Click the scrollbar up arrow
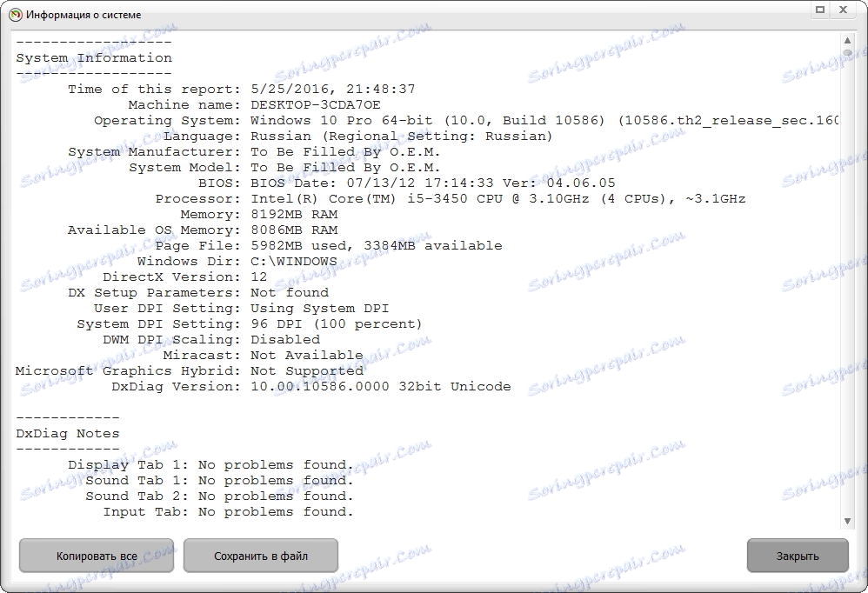This screenshot has height=593, width=868. (847, 40)
